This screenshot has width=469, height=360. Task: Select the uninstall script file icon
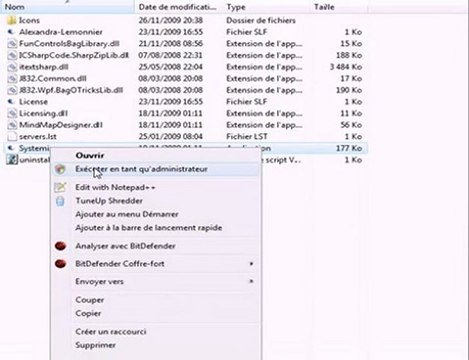point(12,160)
